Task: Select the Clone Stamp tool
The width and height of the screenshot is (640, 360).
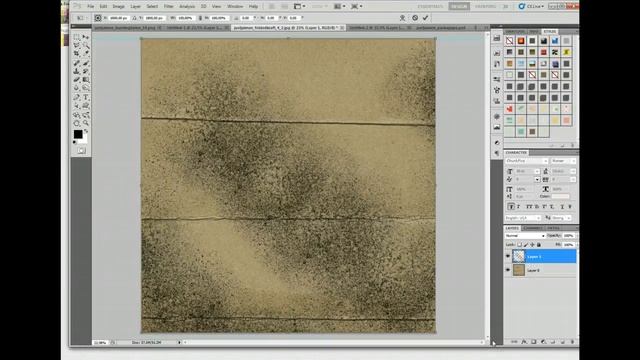Action: 77,71
